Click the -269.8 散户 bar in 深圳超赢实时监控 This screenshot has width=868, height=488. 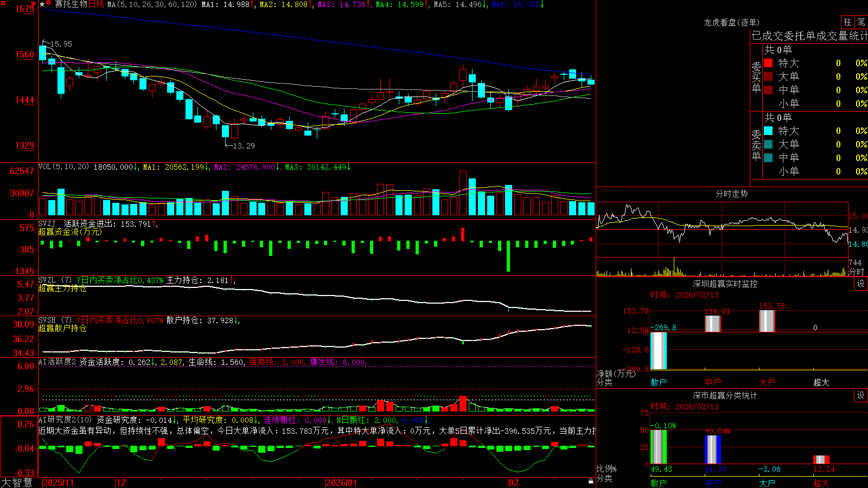coord(659,350)
